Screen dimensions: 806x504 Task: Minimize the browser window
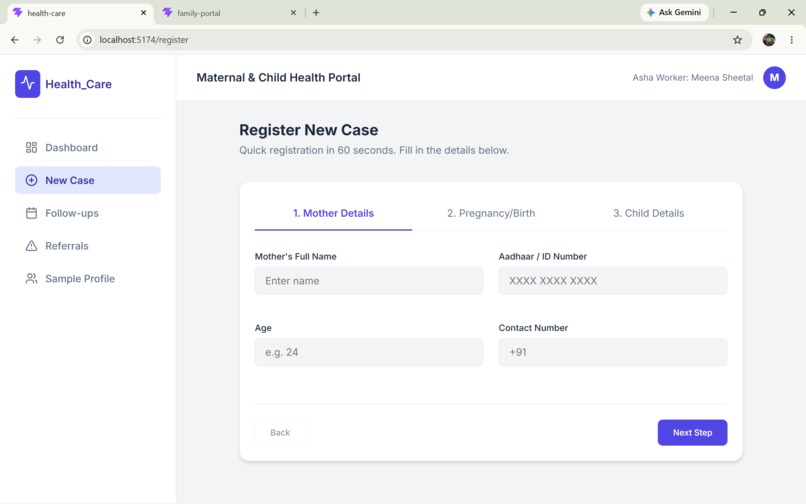coord(734,12)
